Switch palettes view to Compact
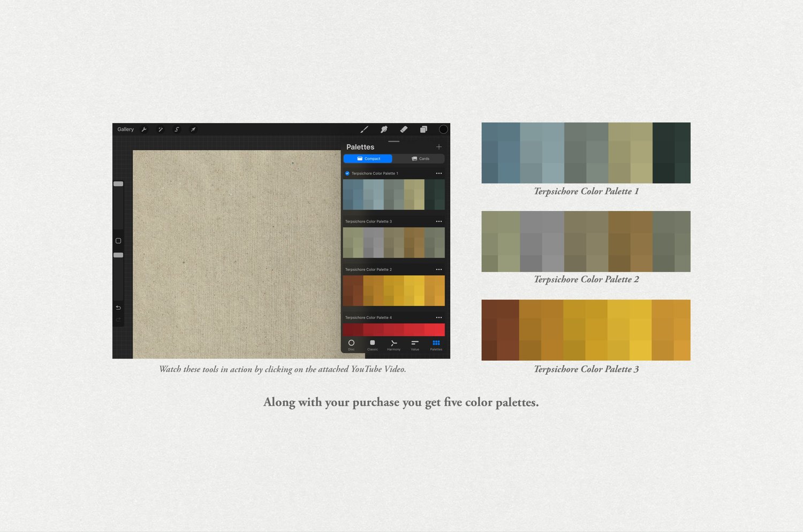This screenshot has width=803, height=532. pyautogui.click(x=368, y=158)
